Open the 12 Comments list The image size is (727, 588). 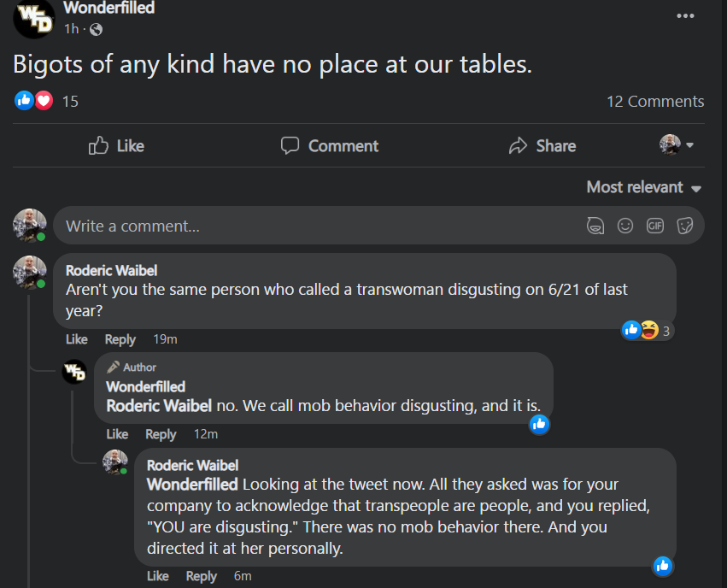click(x=654, y=101)
